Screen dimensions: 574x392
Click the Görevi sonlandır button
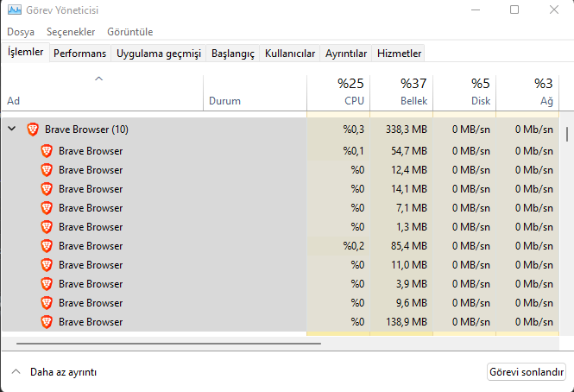click(x=527, y=372)
